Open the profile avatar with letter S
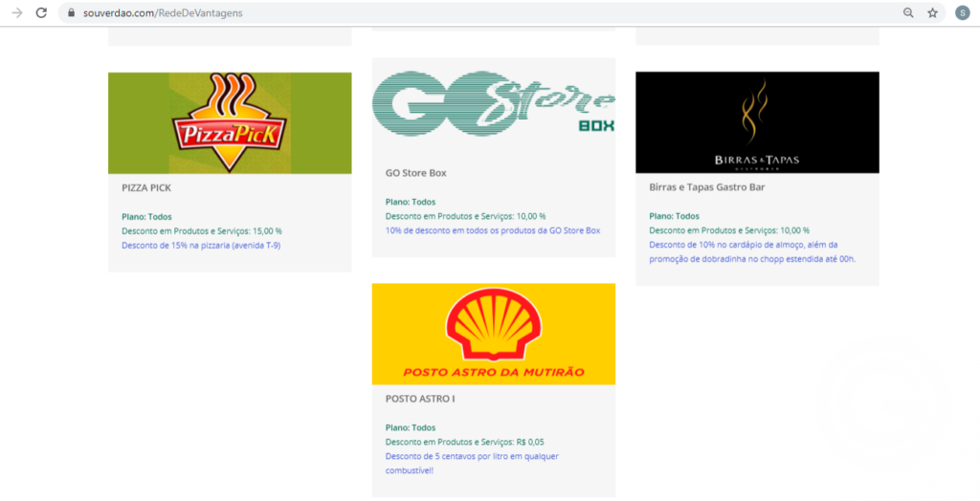This screenshot has height=501, width=980. (x=963, y=12)
